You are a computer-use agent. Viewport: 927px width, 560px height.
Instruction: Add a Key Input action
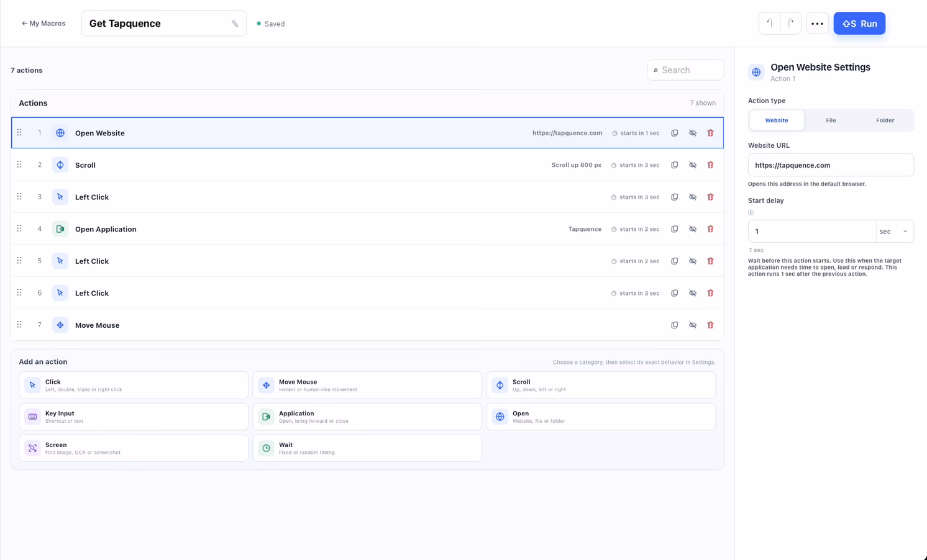[134, 417]
